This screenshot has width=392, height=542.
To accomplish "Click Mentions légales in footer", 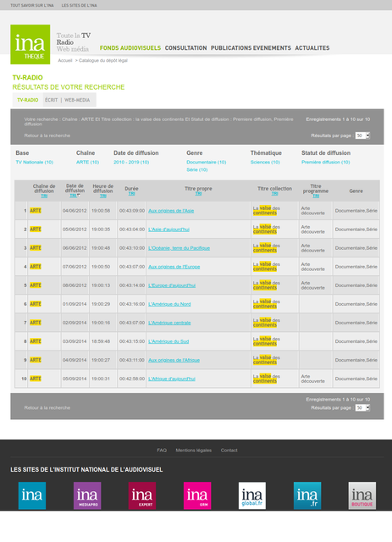I will pos(193,451).
